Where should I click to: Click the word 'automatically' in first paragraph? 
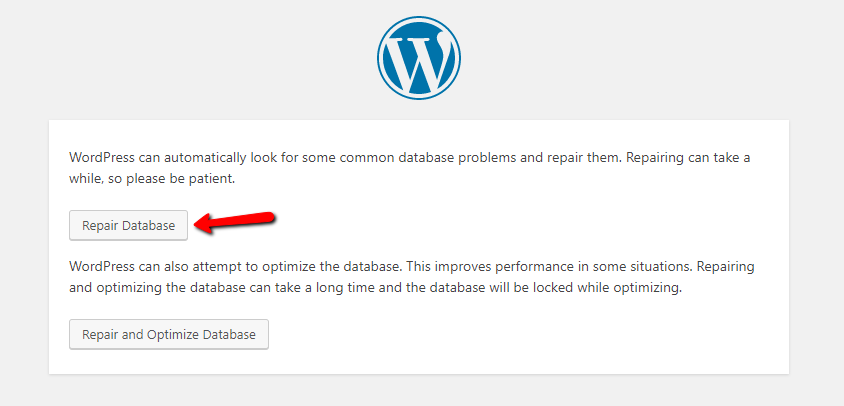tap(206, 158)
